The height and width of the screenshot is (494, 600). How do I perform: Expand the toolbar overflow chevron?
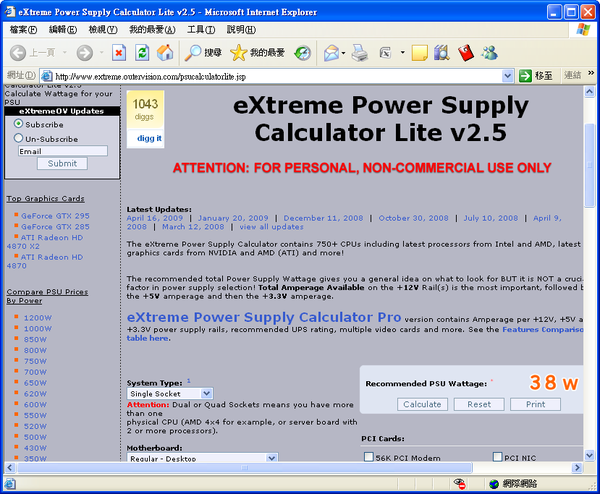[591, 73]
